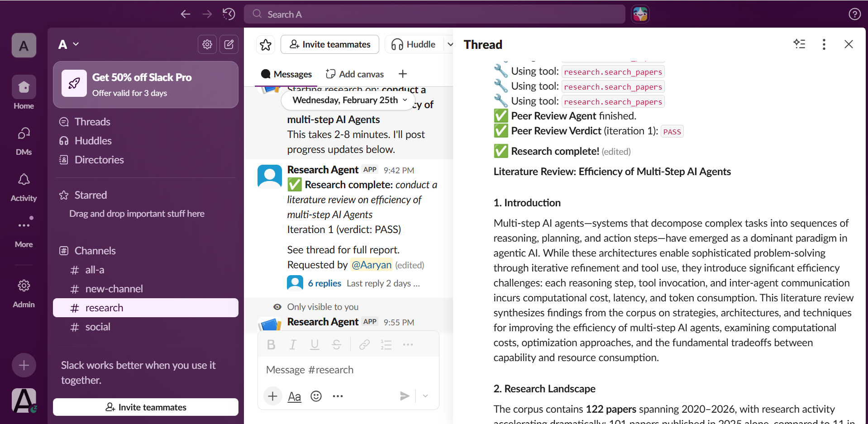The width and height of the screenshot is (868, 424).
Task: Insert an ordered list in the composer
Action: 386,345
